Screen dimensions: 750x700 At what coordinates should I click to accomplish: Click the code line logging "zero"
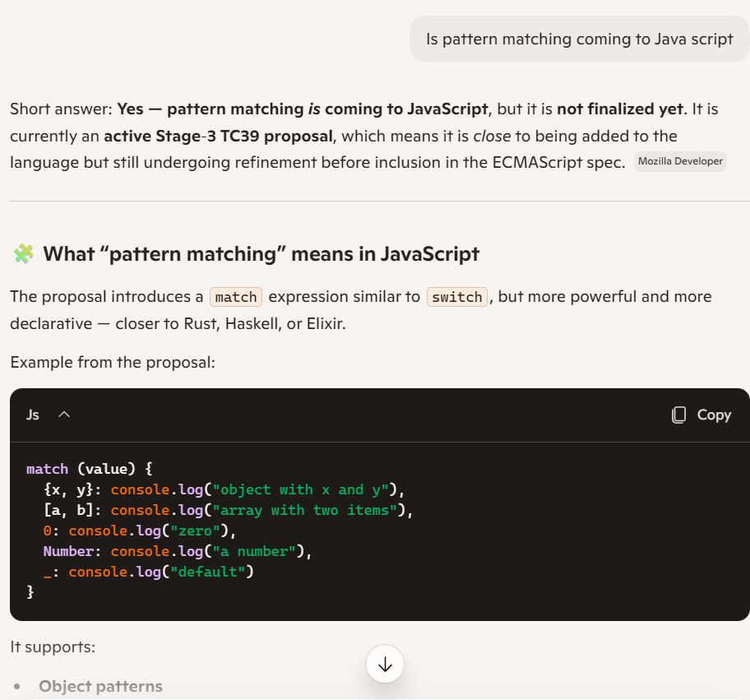140,531
